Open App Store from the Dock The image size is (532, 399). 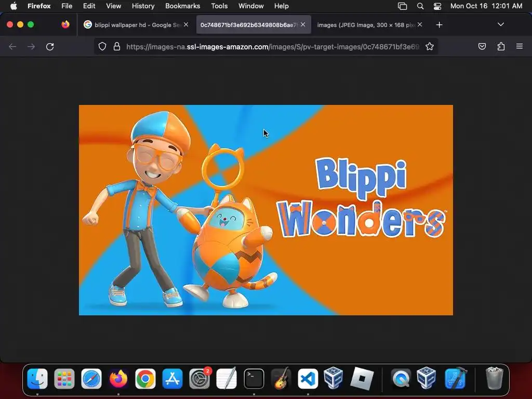[172, 378]
